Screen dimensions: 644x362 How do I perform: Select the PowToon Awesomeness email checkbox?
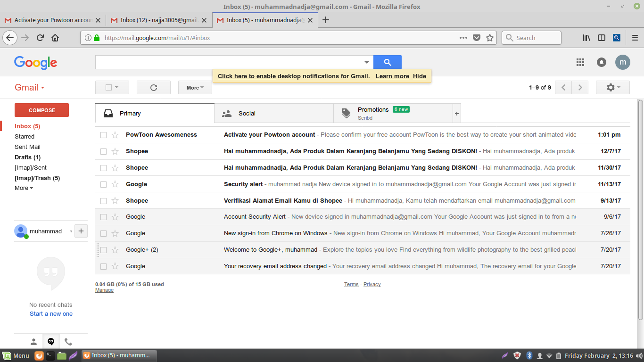[104, 135]
